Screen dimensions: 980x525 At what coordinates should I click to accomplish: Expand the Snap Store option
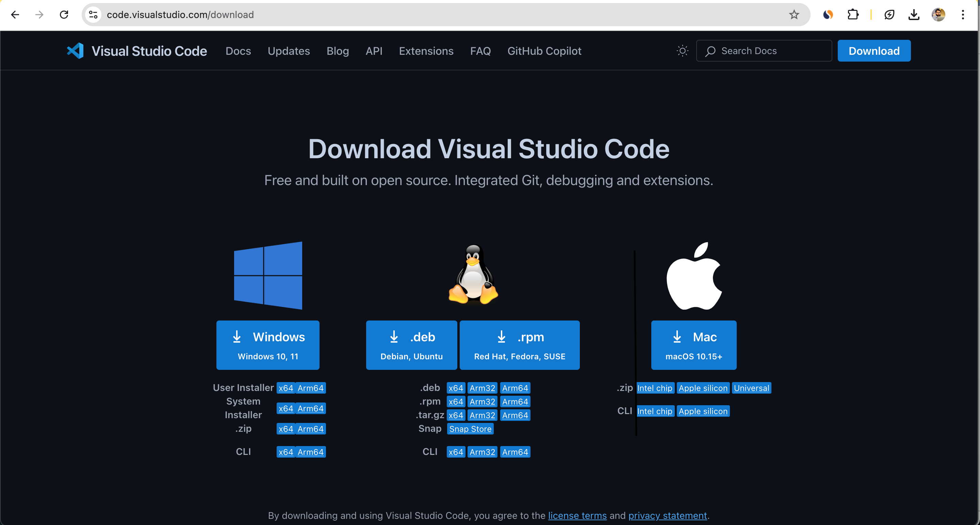[x=470, y=428]
